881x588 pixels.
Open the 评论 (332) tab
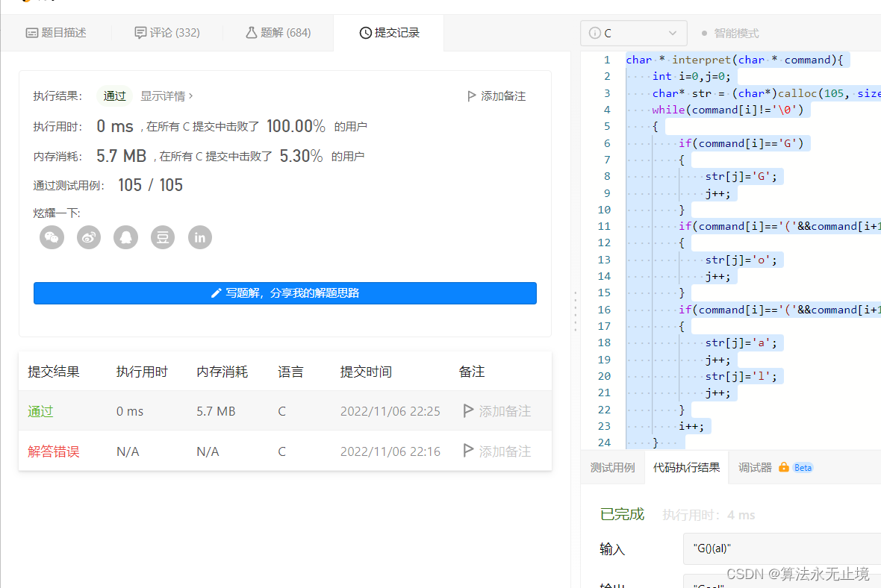tap(166, 32)
